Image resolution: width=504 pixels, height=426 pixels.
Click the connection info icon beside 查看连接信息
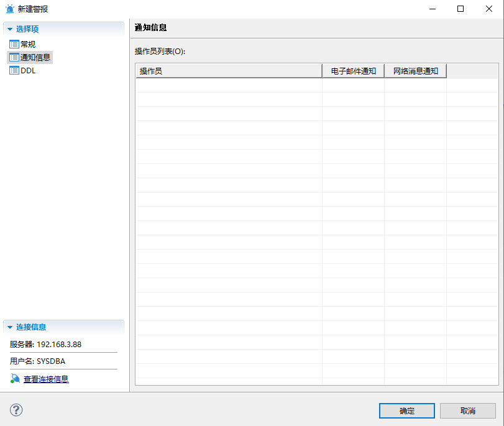(x=15, y=378)
